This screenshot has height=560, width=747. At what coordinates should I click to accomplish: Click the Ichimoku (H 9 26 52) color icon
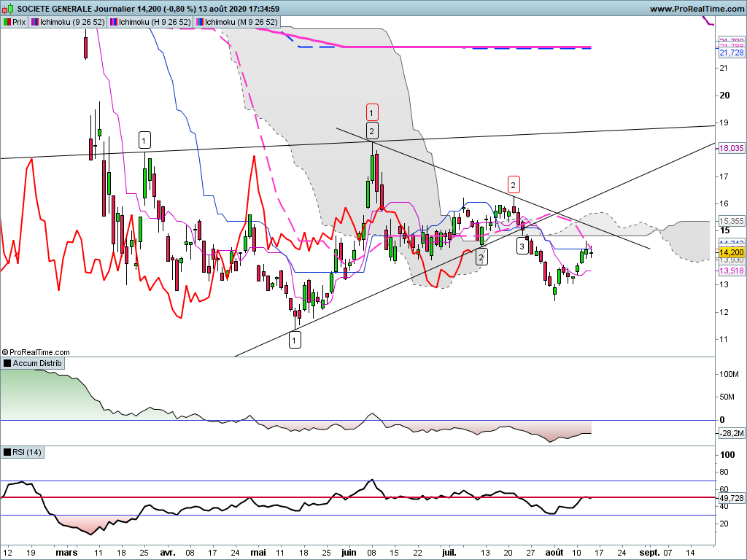(114, 23)
